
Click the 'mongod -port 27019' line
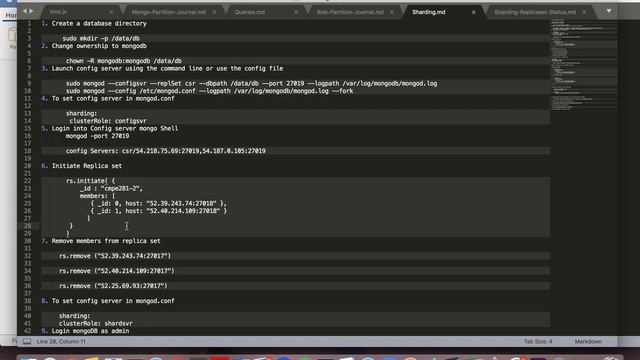(97, 136)
